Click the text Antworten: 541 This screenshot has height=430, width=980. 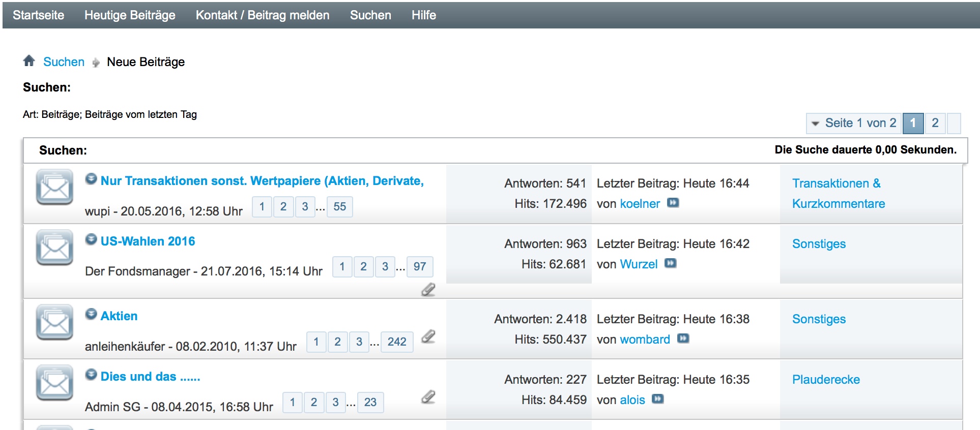pos(545,183)
